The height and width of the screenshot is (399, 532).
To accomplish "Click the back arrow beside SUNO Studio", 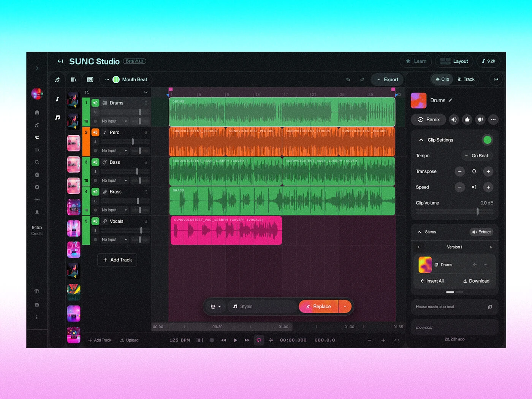I will click(60, 61).
